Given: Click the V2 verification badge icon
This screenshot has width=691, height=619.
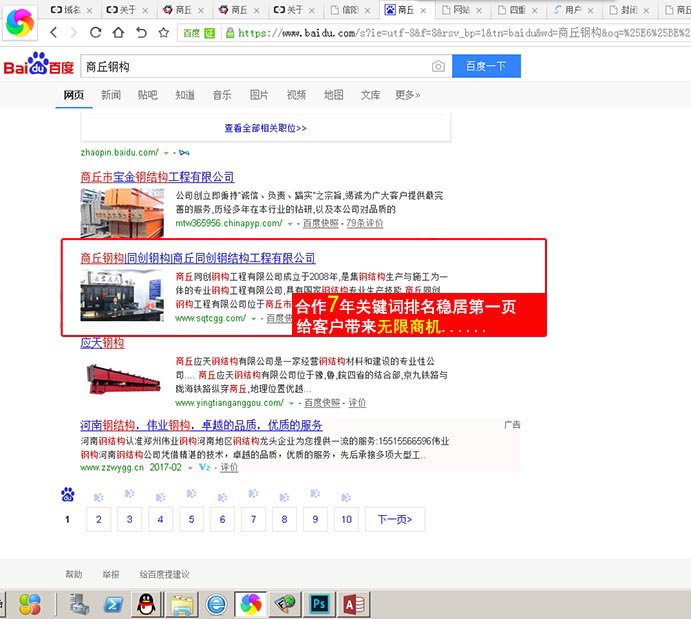Looking at the screenshot, I should coord(204,467).
